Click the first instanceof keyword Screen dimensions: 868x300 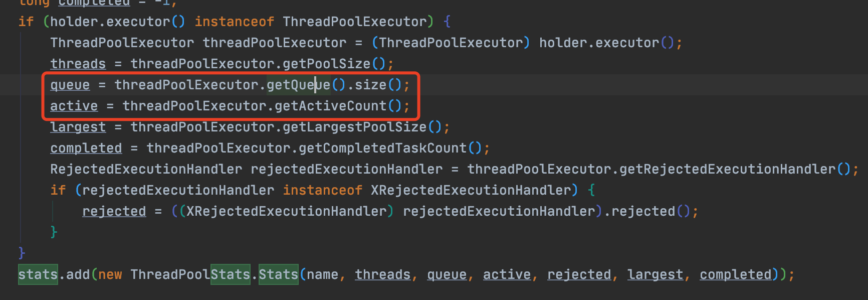(234, 22)
